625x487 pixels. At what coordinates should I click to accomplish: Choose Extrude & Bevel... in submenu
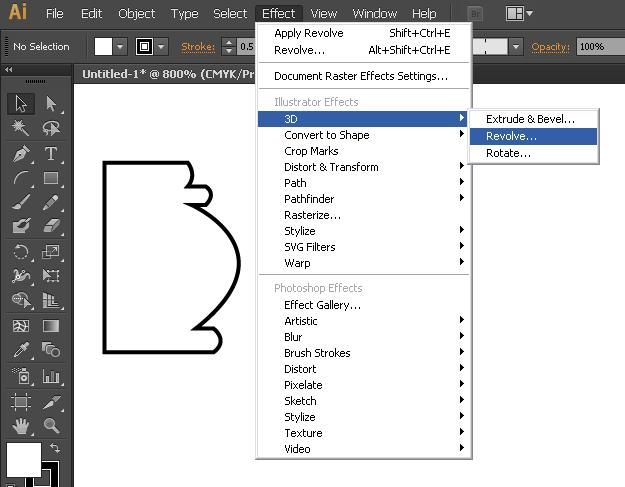(533, 119)
